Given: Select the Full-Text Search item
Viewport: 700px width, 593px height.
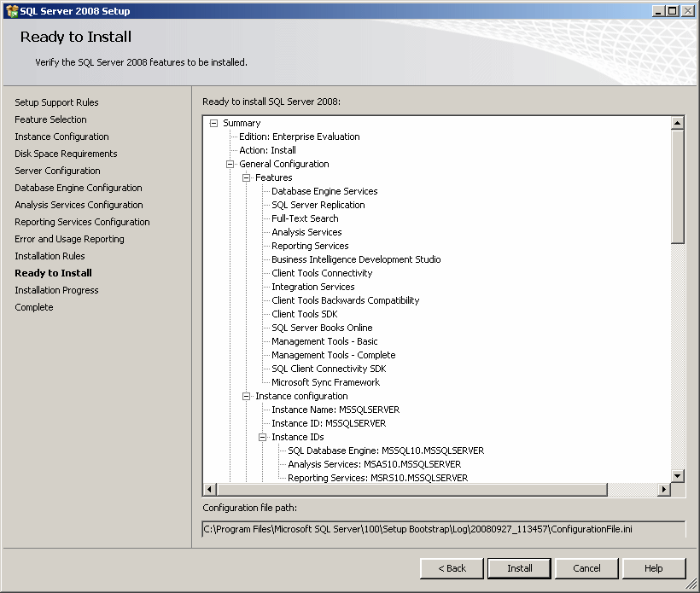Looking at the screenshot, I should coord(305,218).
